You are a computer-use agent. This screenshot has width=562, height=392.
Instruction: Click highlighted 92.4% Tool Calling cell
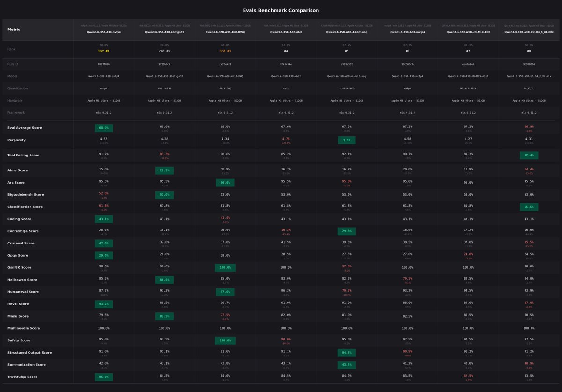pos(529,155)
